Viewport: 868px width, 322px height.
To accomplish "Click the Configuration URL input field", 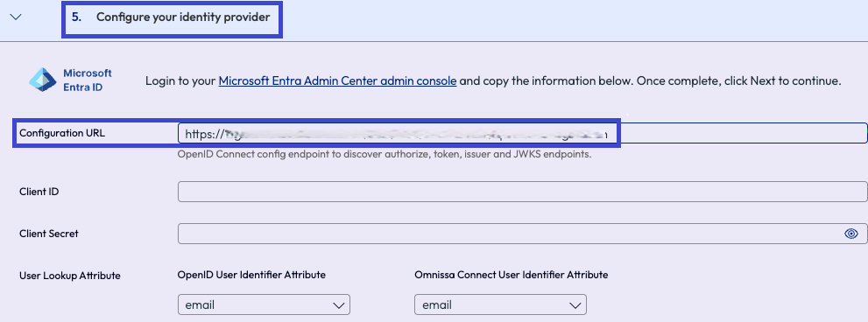I will (x=522, y=133).
